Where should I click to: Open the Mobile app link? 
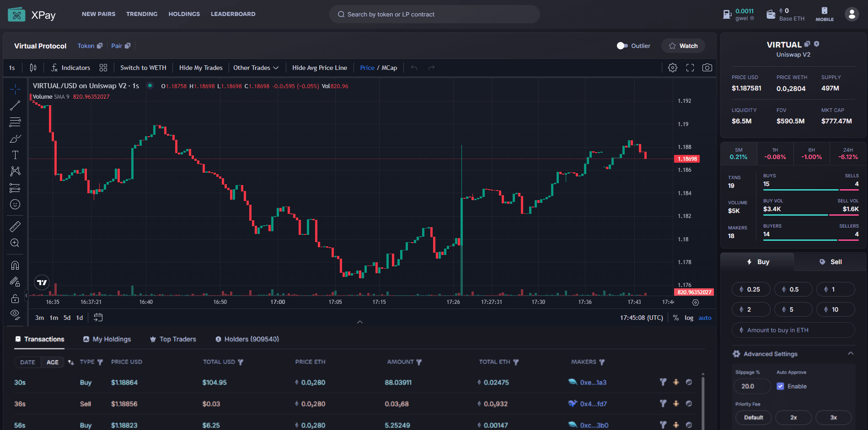(825, 14)
